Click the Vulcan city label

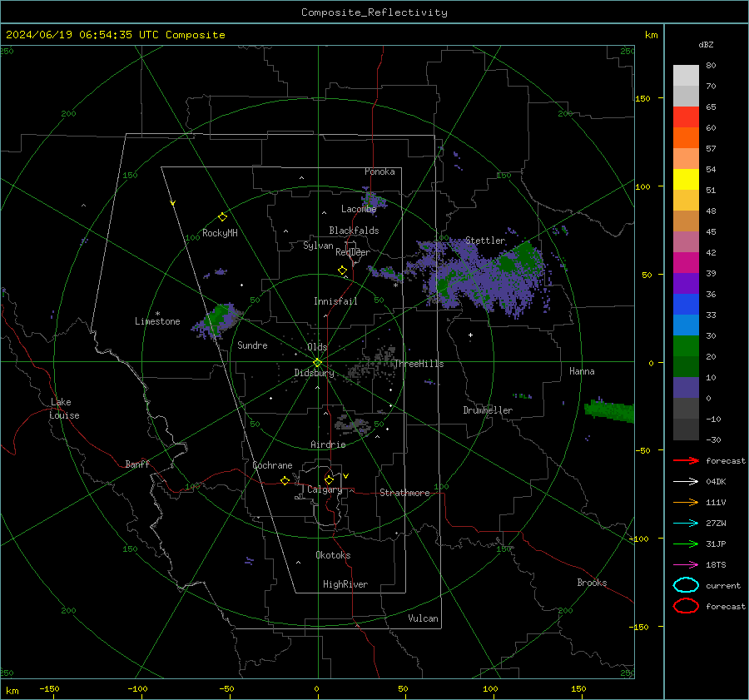(x=423, y=618)
